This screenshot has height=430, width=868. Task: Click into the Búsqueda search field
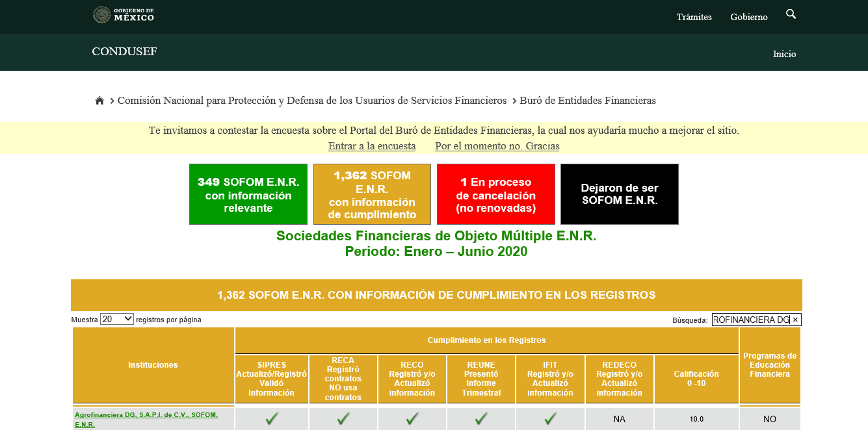(750, 320)
